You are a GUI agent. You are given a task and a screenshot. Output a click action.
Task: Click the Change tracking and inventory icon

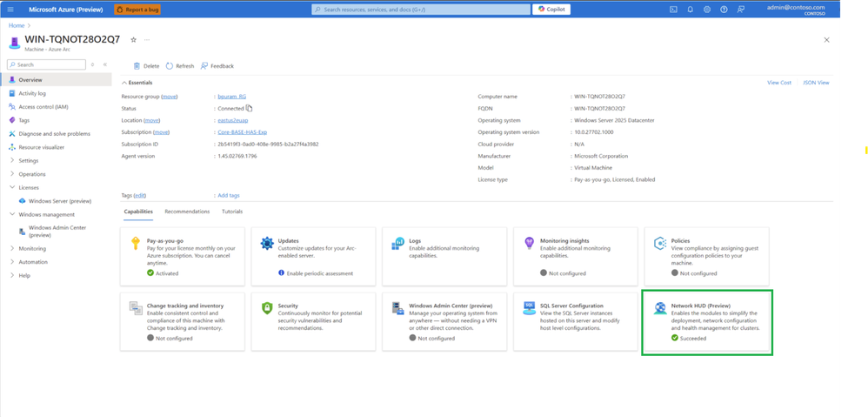pyautogui.click(x=136, y=308)
